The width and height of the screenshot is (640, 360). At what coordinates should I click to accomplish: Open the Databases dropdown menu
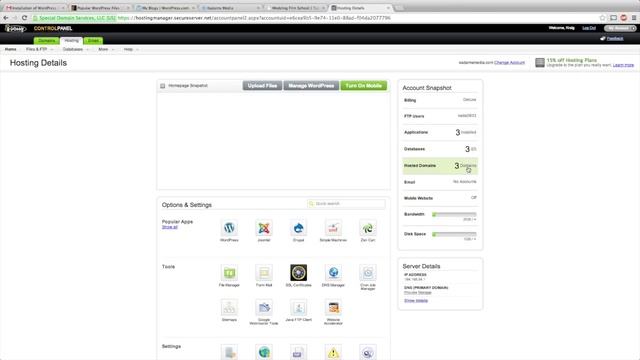pos(76,49)
